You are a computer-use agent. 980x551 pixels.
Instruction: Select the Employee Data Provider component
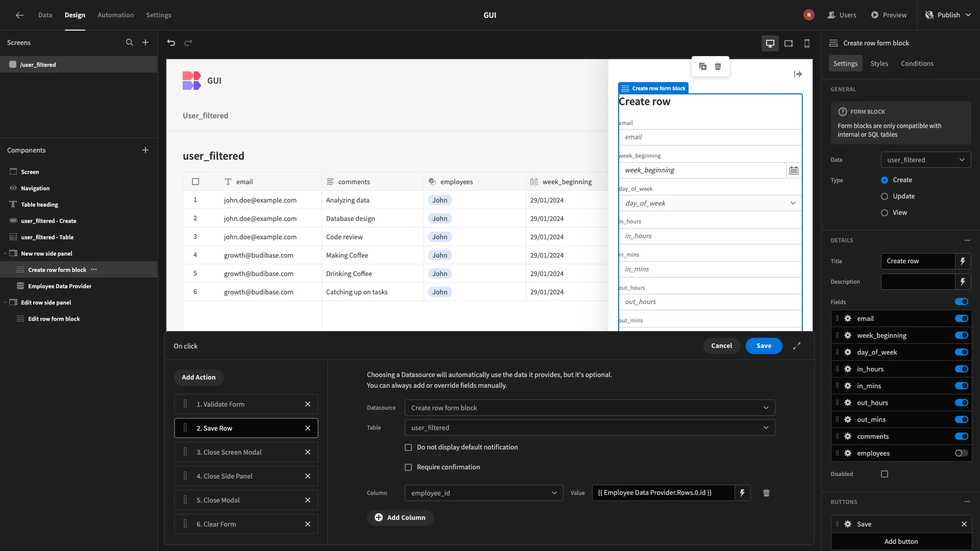60,286
